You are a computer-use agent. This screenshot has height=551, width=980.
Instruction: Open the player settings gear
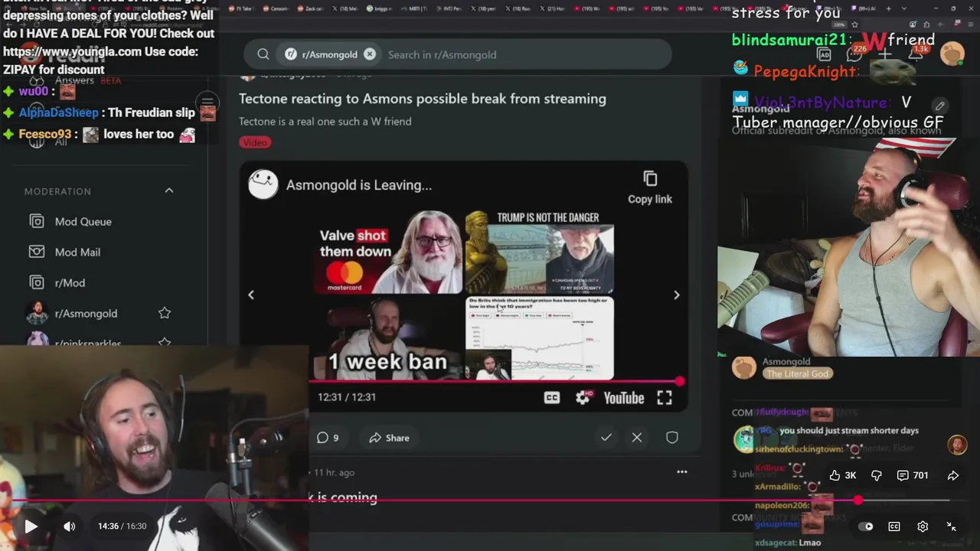pyautogui.click(x=923, y=527)
